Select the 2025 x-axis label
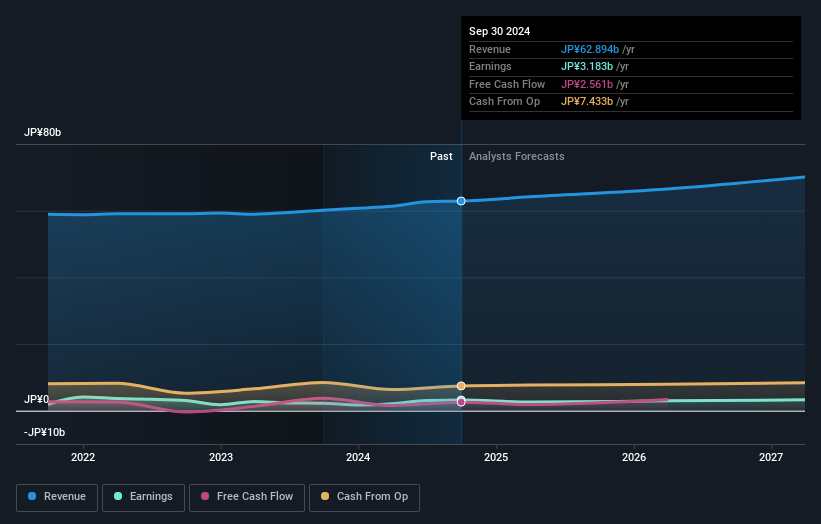 tap(496, 457)
